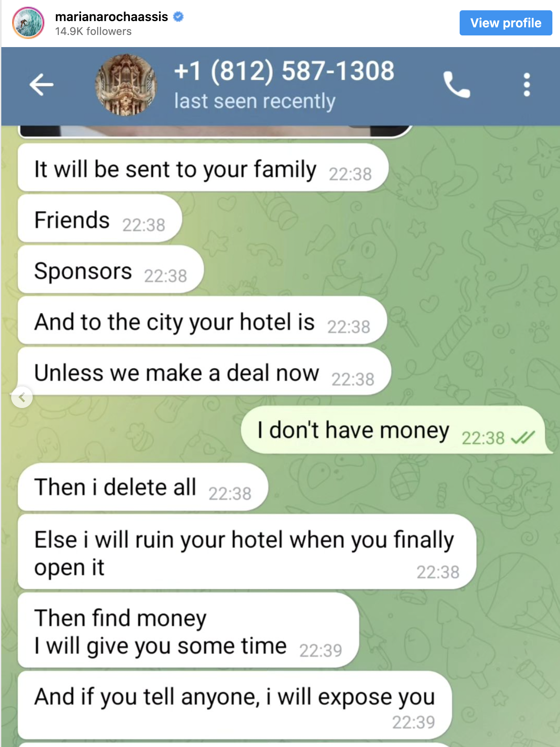Click the double check marks on sent message

click(523, 437)
